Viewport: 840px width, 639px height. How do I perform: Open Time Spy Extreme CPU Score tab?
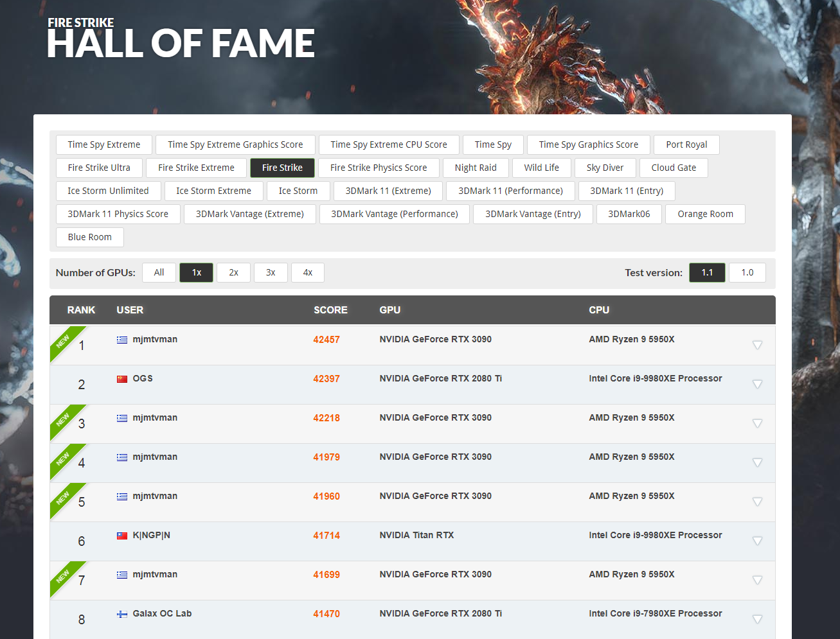(389, 144)
